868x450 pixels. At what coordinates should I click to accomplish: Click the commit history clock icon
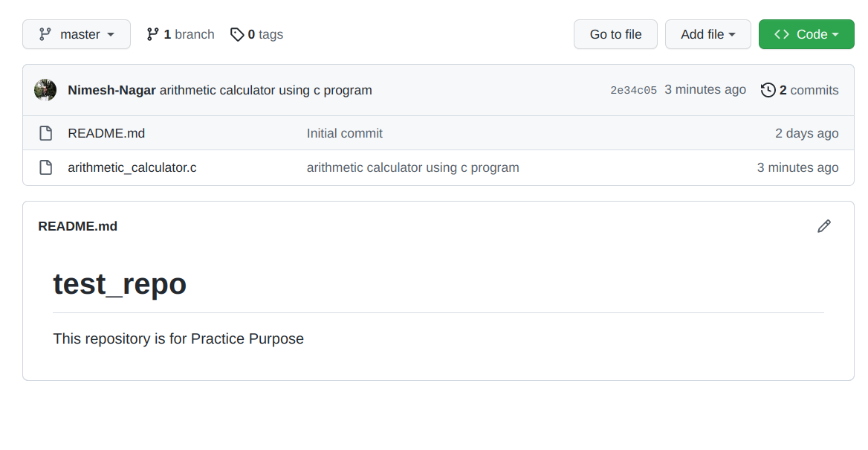click(768, 90)
